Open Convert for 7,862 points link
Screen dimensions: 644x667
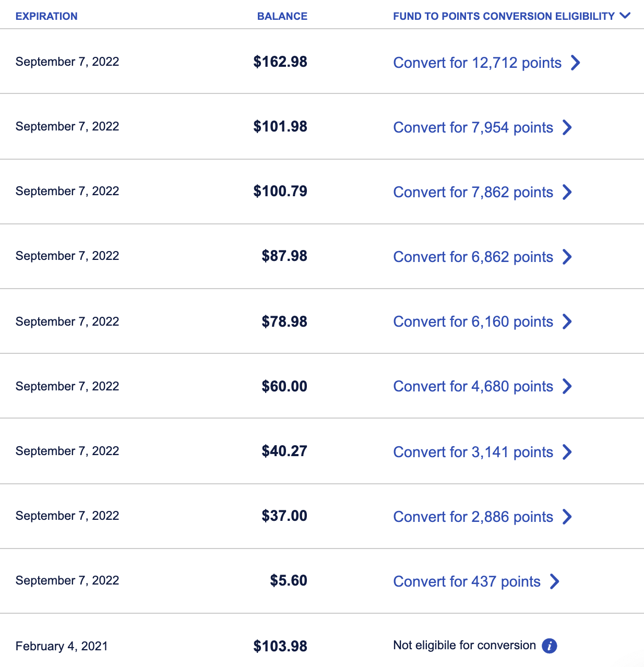pos(473,192)
